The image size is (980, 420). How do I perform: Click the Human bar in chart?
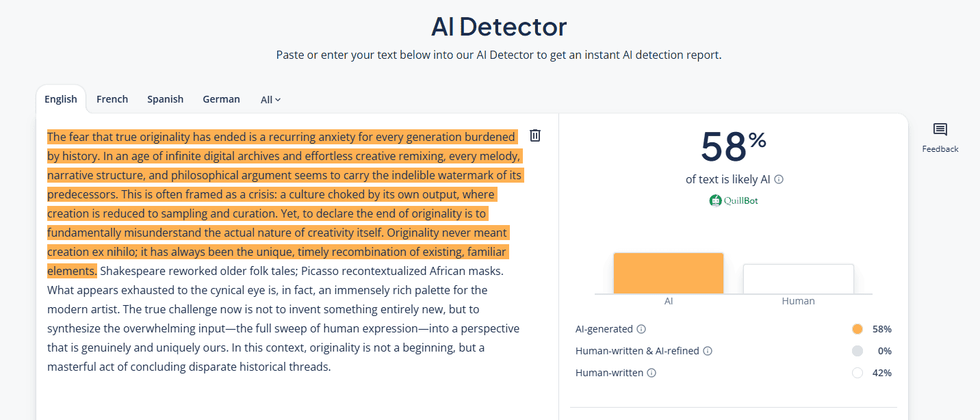798,279
